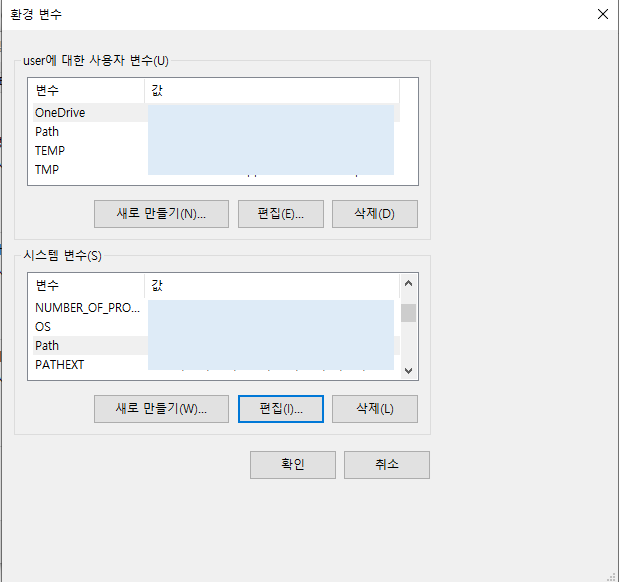Select the PATHEXT system variable row

pos(216,364)
